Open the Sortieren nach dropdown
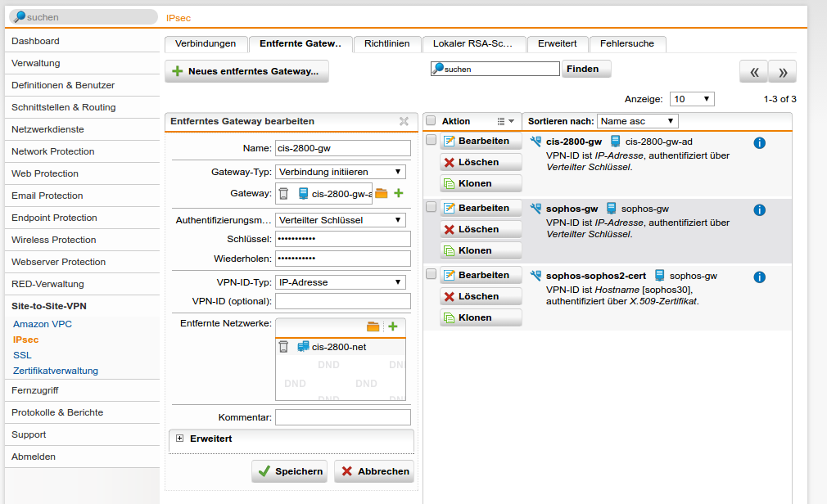 click(637, 121)
